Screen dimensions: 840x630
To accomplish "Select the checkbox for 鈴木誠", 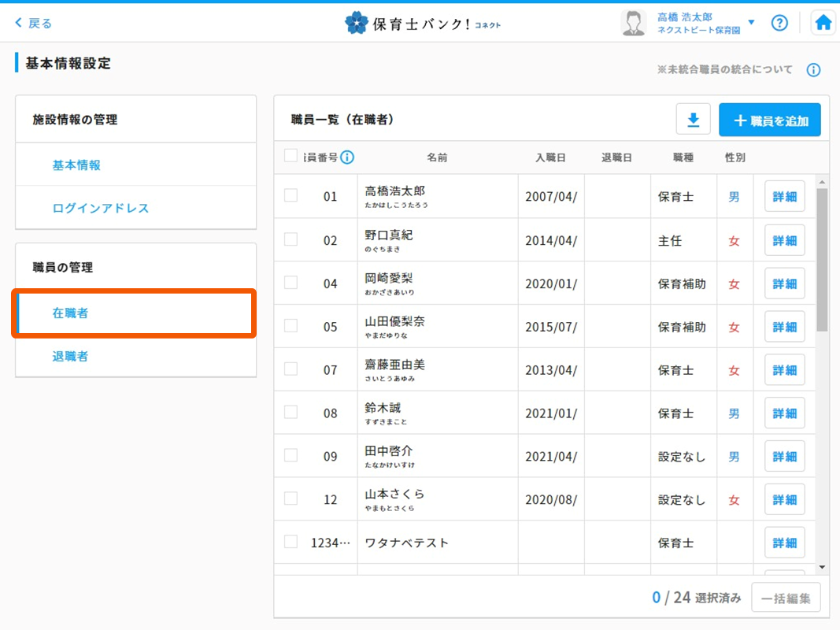I will coord(290,412).
